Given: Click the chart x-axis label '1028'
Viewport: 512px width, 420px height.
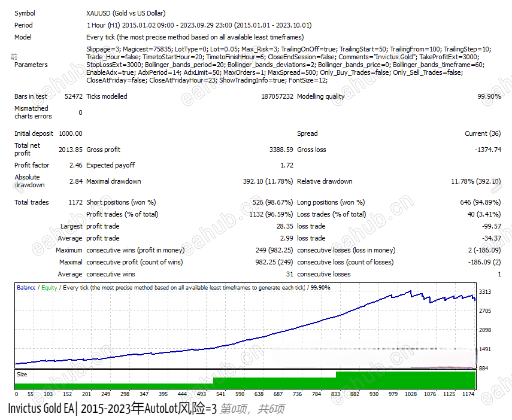Looking at the screenshot, I should click(x=411, y=394).
